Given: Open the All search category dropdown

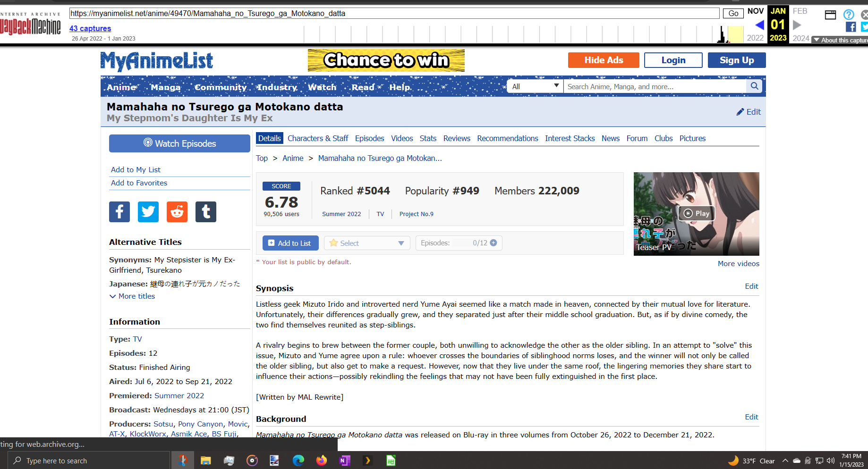Looking at the screenshot, I should click(x=535, y=86).
